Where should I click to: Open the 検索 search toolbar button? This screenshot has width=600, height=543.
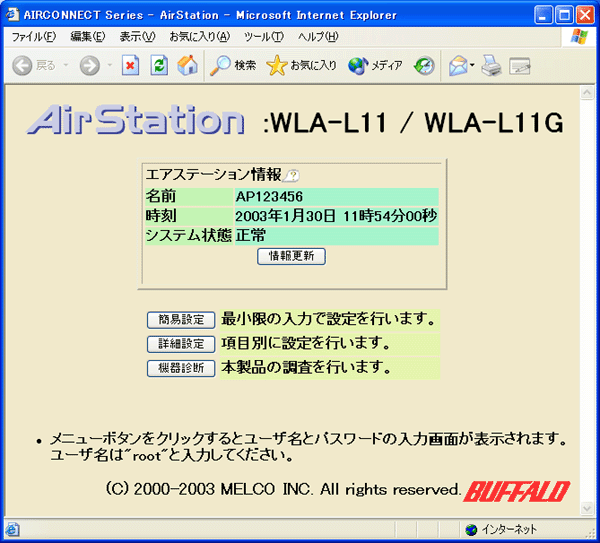(x=233, y=66)
